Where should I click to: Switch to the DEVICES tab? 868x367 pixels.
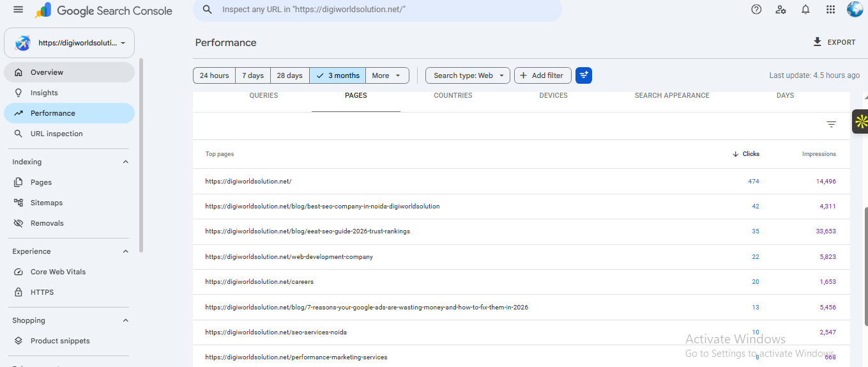coord(553,96)
